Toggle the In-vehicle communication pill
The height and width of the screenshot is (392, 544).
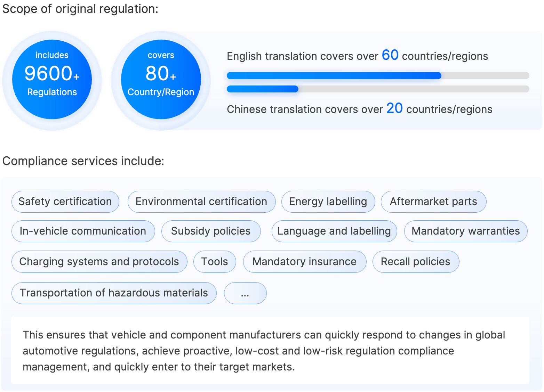click(x=83, y=231)
